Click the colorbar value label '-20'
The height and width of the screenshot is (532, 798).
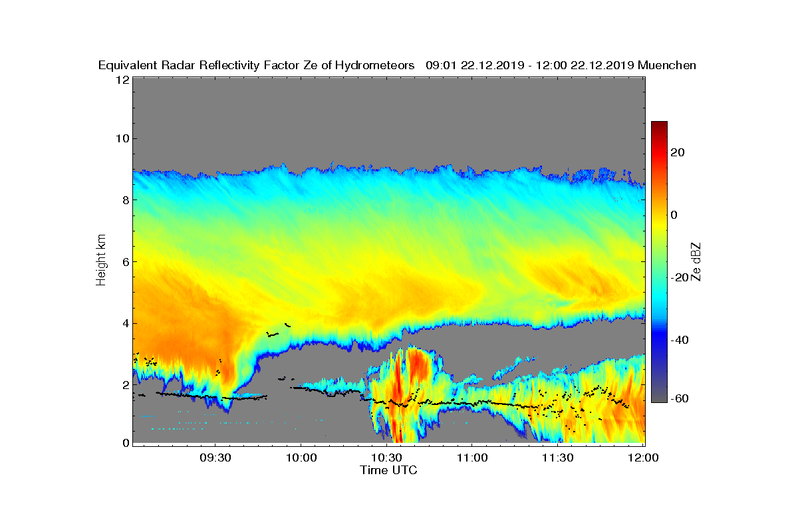tap(680, 277)
